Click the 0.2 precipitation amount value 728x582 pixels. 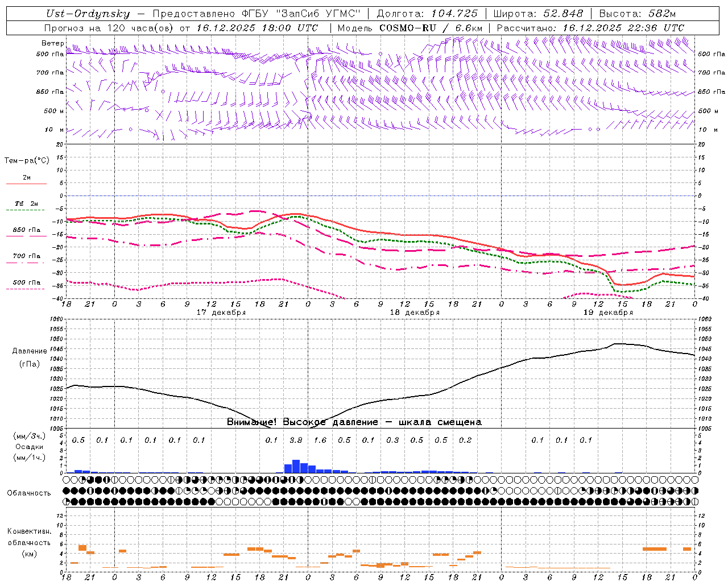(465, 440)
